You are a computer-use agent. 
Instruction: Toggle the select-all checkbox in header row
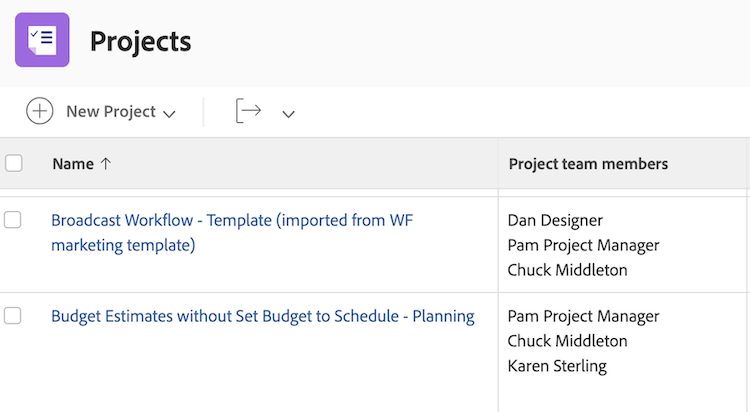click(x=14, y=163)
